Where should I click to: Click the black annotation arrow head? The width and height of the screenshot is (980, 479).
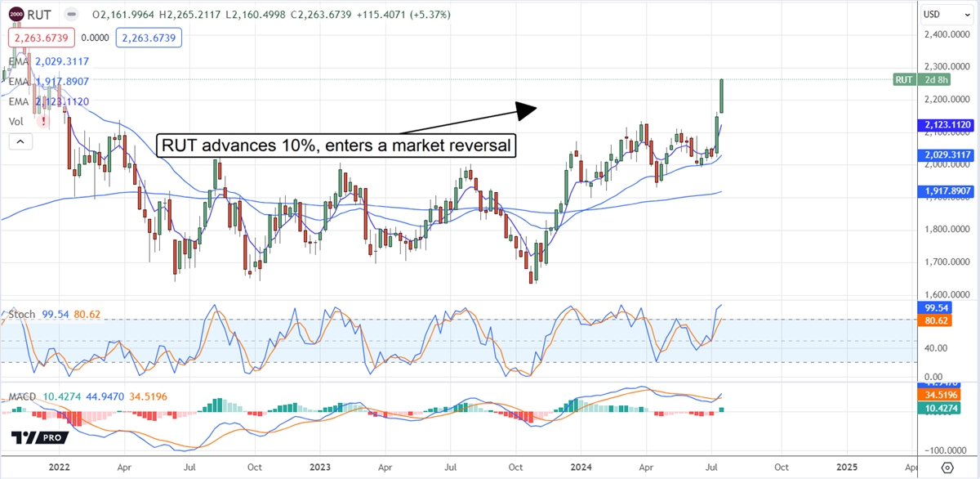click(527, 109)
